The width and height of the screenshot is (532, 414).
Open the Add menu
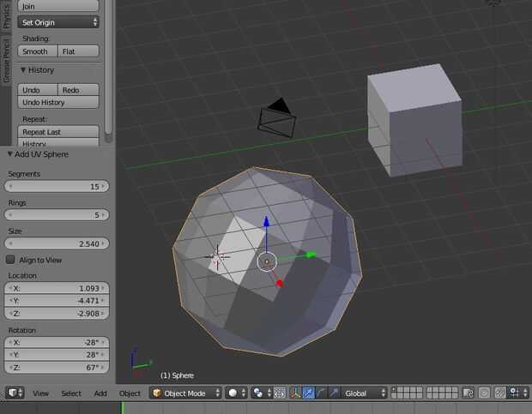tap(100, 393)
